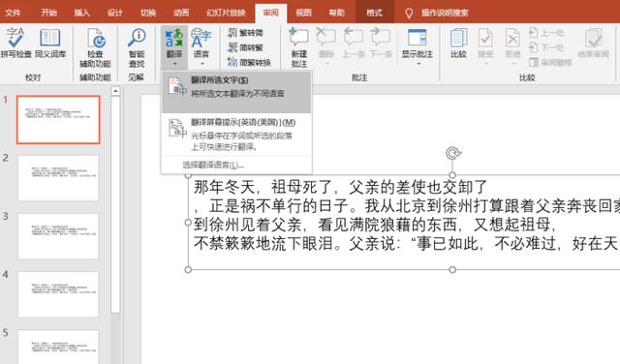Select slide 2 thumbnail
Image resolution: width=620 pixels, height=364 pixels.
pos(58,178)
